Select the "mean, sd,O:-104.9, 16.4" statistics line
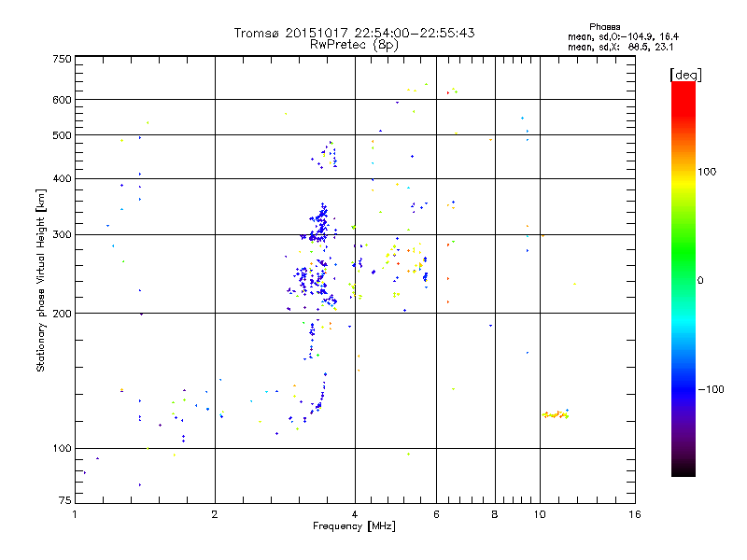Viewport: 747px width, 560px height. pyautogui.click(x=623, y=36)
